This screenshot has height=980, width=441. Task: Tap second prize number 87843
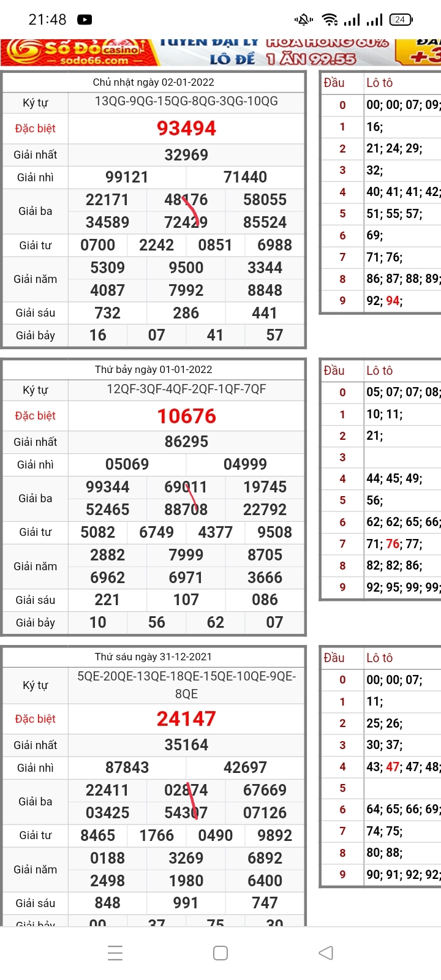(127, 767)
